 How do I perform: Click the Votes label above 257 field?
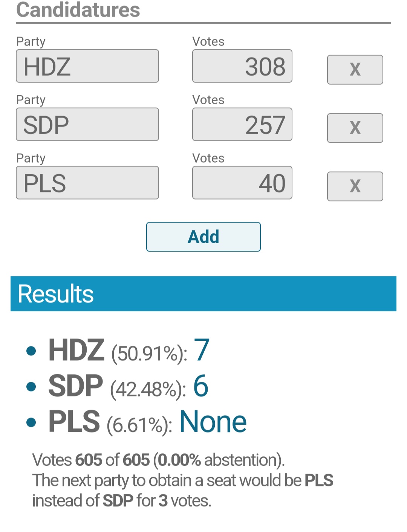[208, 100]
